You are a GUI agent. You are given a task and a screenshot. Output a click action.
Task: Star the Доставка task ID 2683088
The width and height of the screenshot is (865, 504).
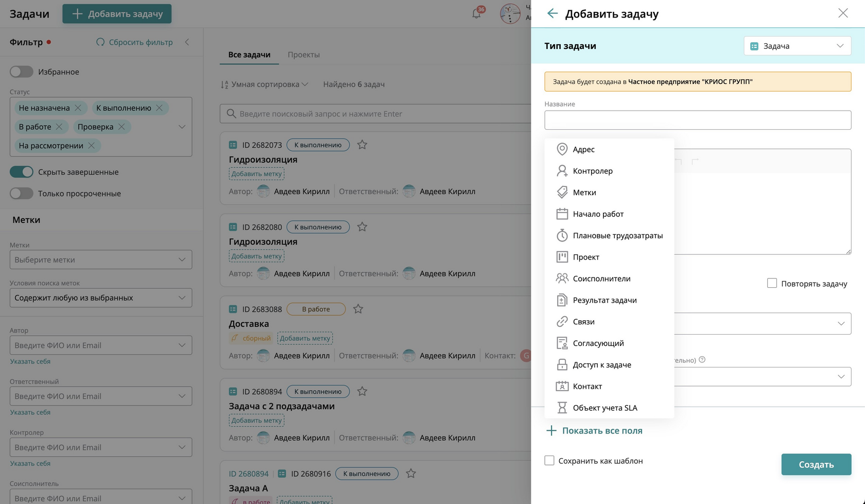pyautogui.click(x=358, y=309)
